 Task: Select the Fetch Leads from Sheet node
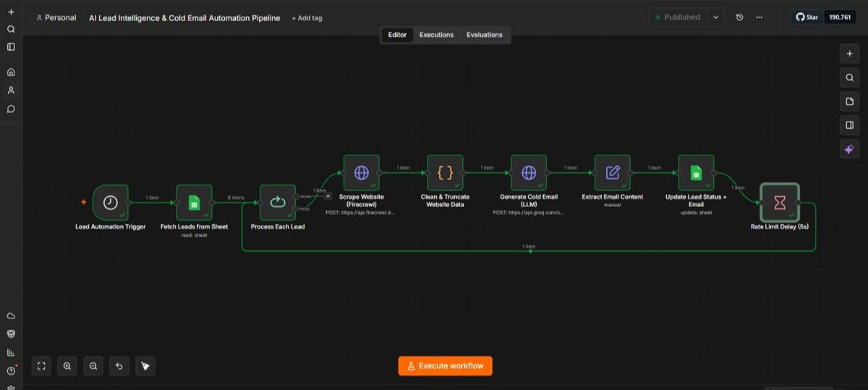[194, 203]
